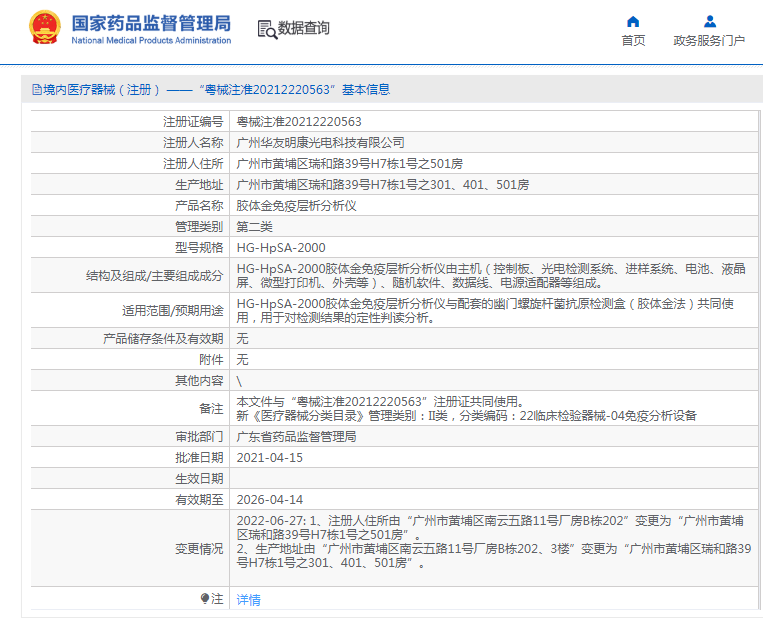Click the National Medical Products Administration text
This screenshot has height=618, width=763.
pos(151,40)
